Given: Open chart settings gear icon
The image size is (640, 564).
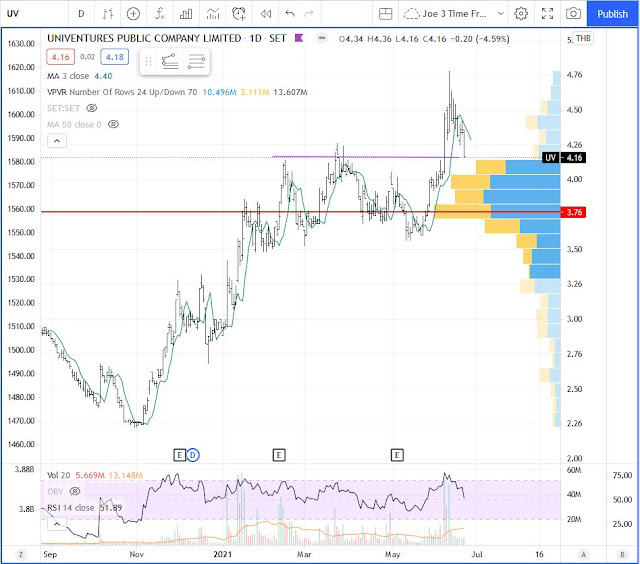Looking at the screenshot, I should [521, 14].
